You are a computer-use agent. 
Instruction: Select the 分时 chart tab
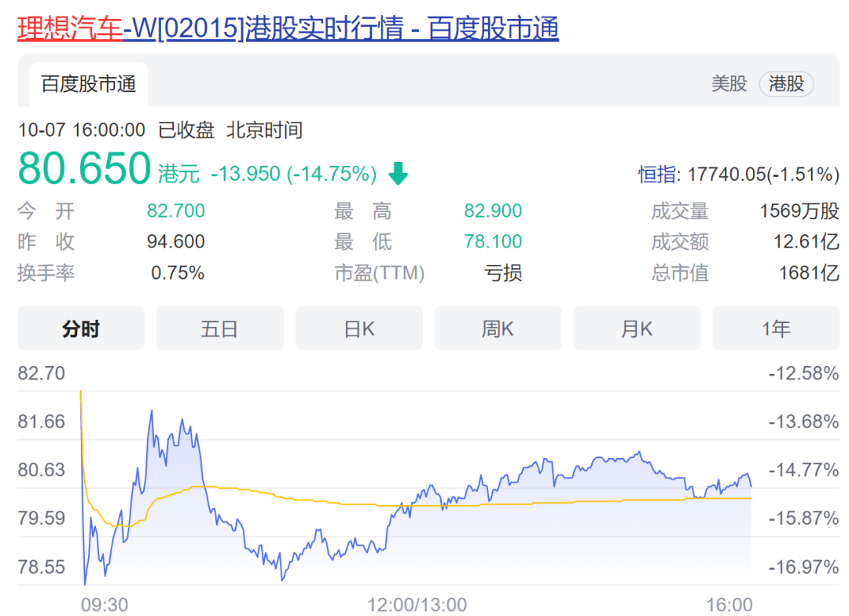pyautogui.click(x=81, y=328)
